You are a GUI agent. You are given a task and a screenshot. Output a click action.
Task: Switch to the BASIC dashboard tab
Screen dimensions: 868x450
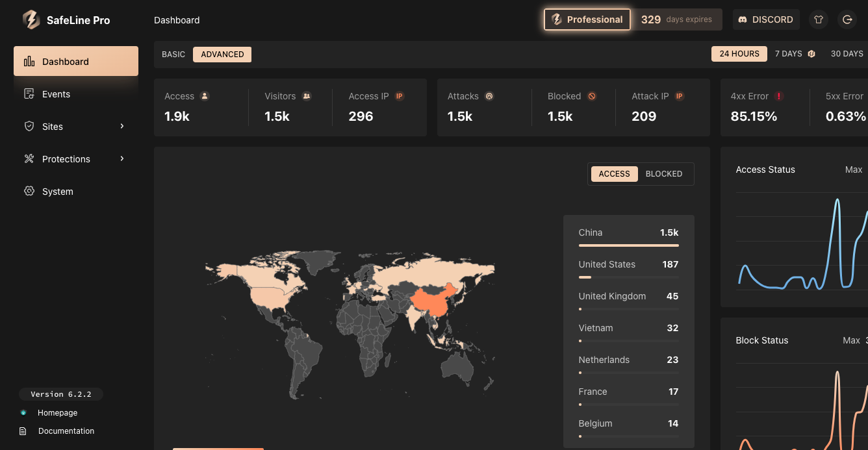(173, 55)
